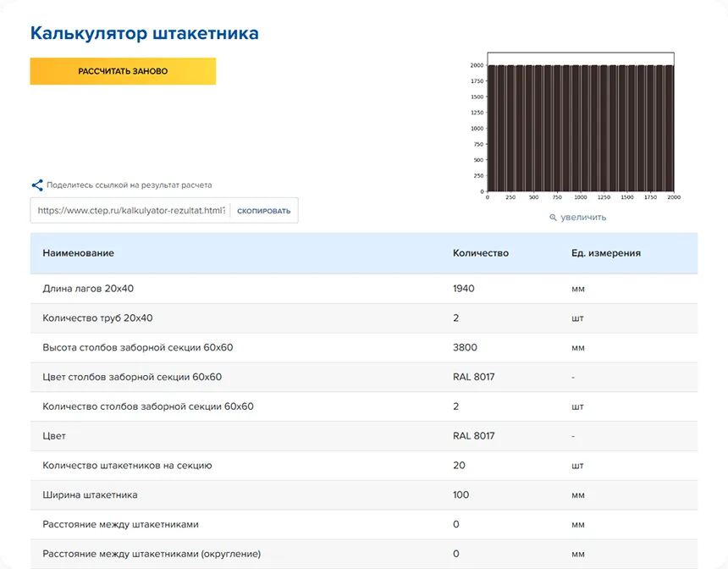Click the 'Количество' column header
The width and height of the screenshot is (728, 569).
coord(480,253)
